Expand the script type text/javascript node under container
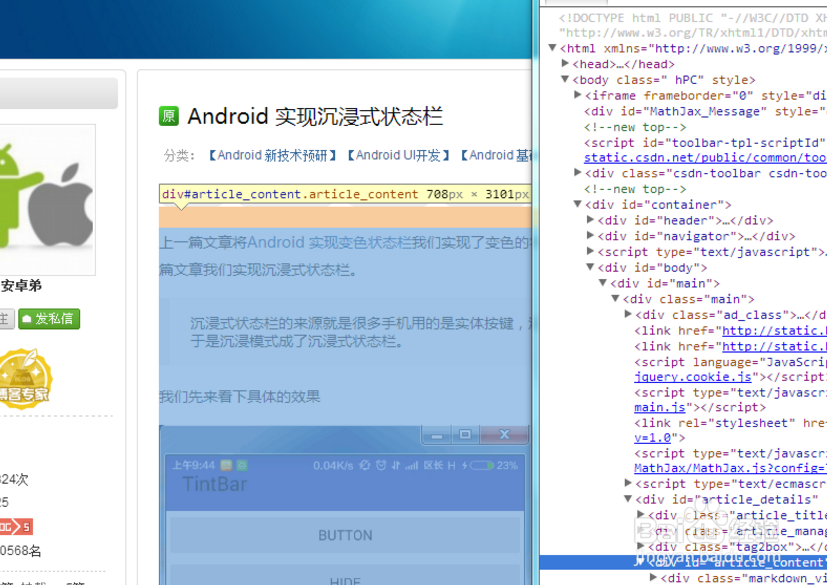The height and width of the screenshot is (585, 827). point(590,251)
